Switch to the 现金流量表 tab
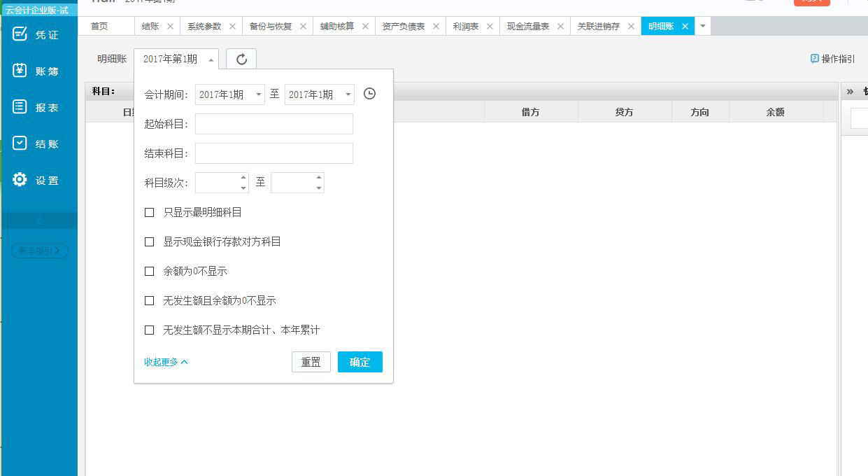Screen dimensions: 868x476 pyautogui.click(x=528, y=26)
